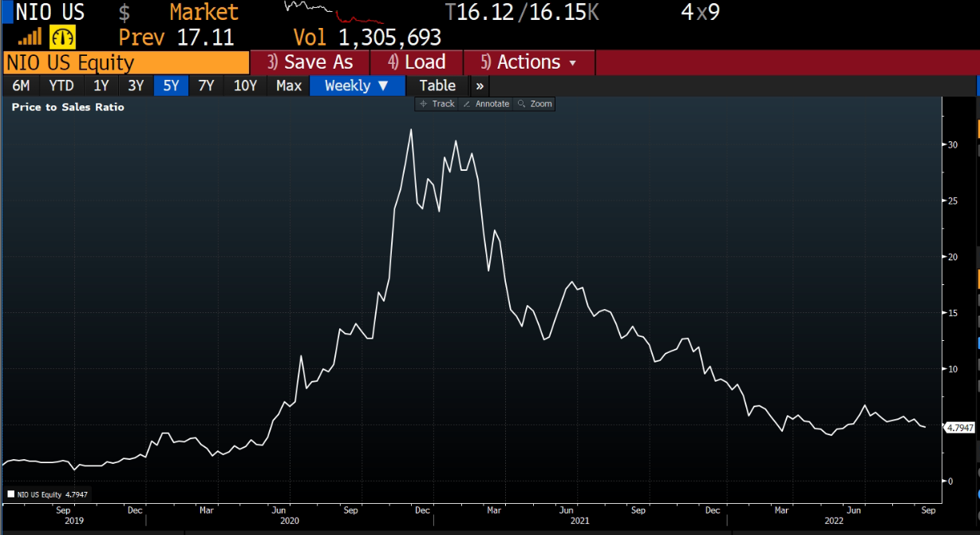Click the Load button

click(x=418, y=62)
